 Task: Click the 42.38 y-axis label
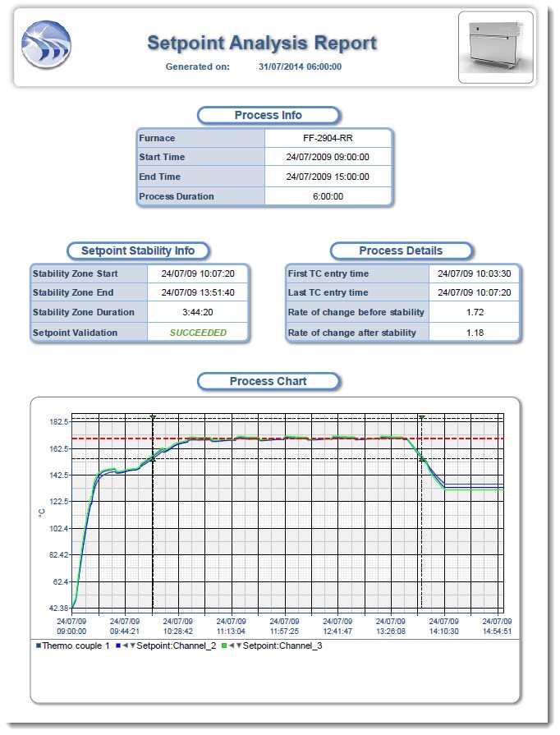[59, 608]
